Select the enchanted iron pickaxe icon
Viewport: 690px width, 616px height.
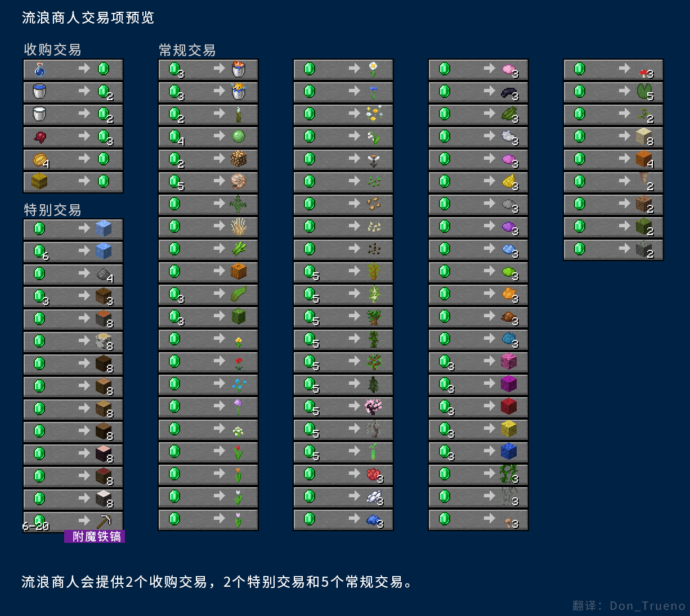(103, 521)
